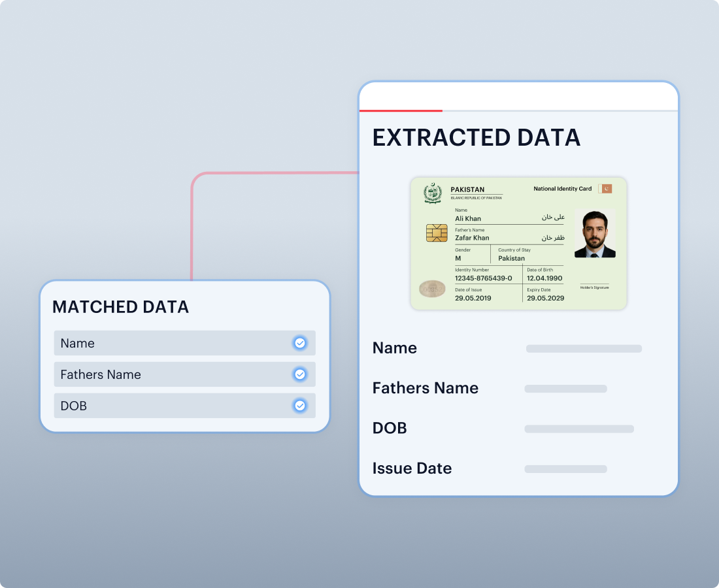Toggle the checkmark in the matched Fathers Name row

[300, 374]
